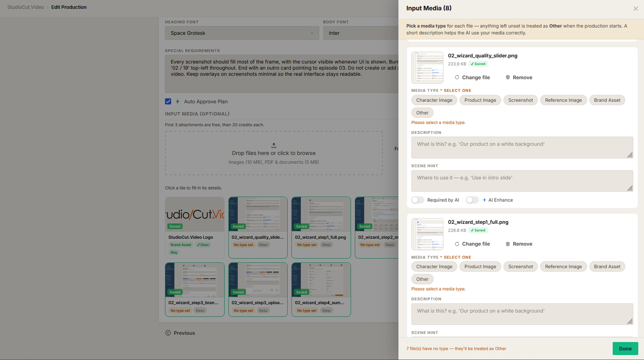The image size is (644, 360).
Task: Set quality_slider media type to Product Image
Action: 480,100
